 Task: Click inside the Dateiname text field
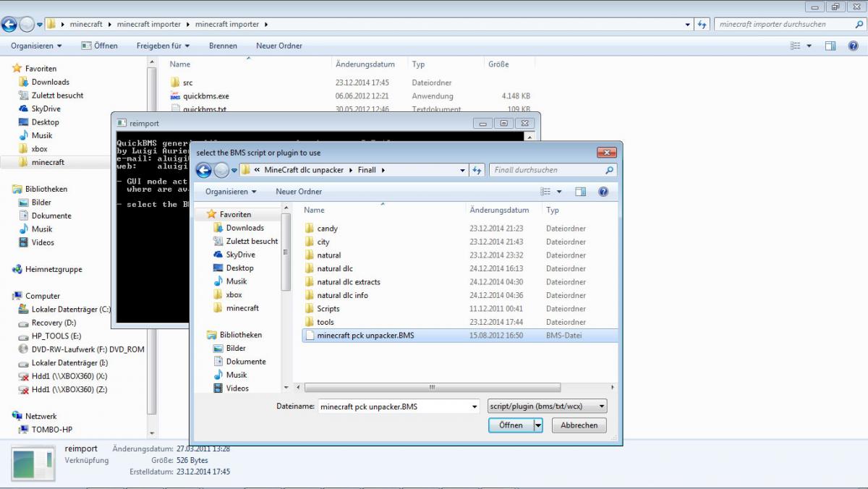pyautogui.click(x=393, y=407)
